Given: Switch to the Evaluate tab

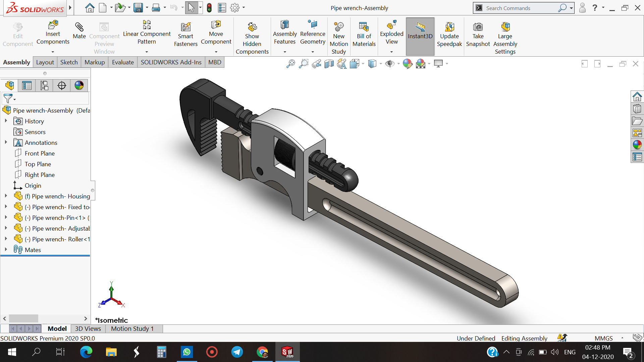Looking at the screenshot, I should coord(123,62).
